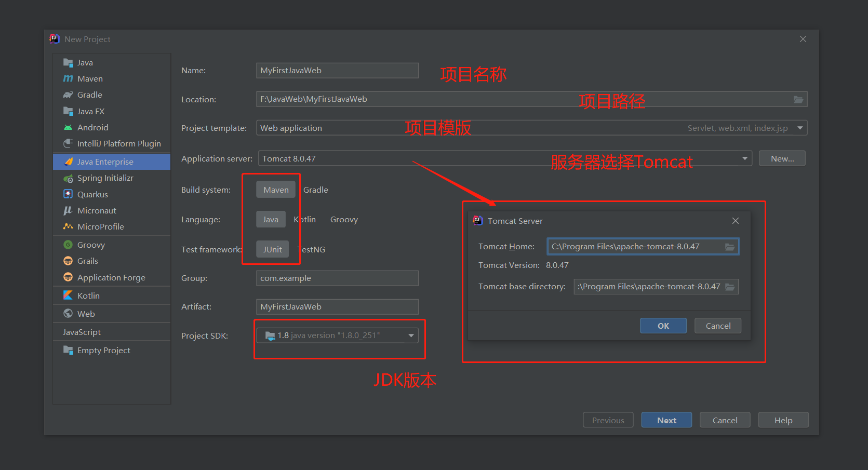Select Maven build system
The image size is (868, 470).
(x=276, y=190)
